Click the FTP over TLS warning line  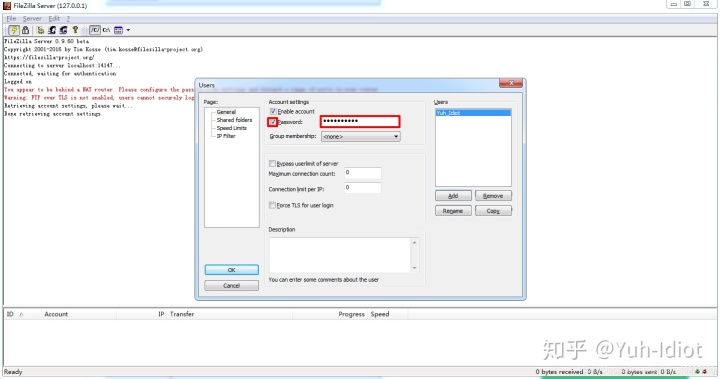pos(99,98)
